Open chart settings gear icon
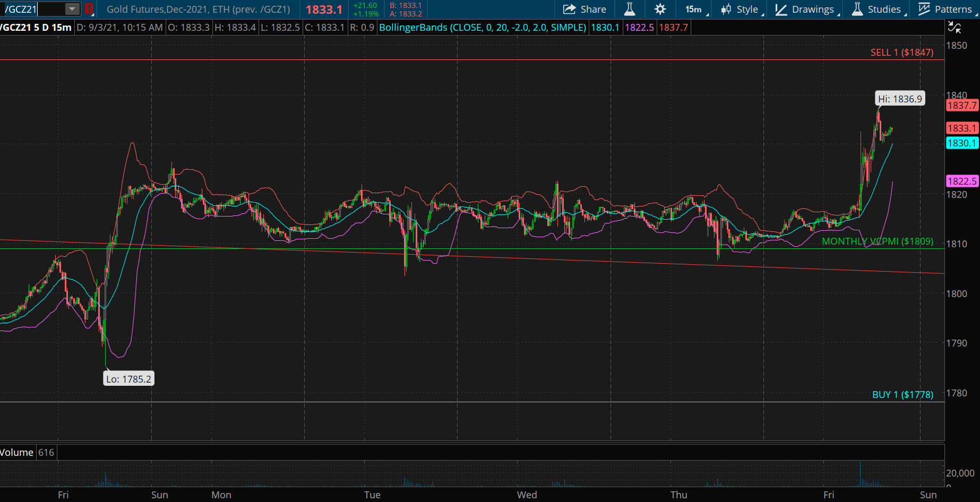 coord(660,9)
